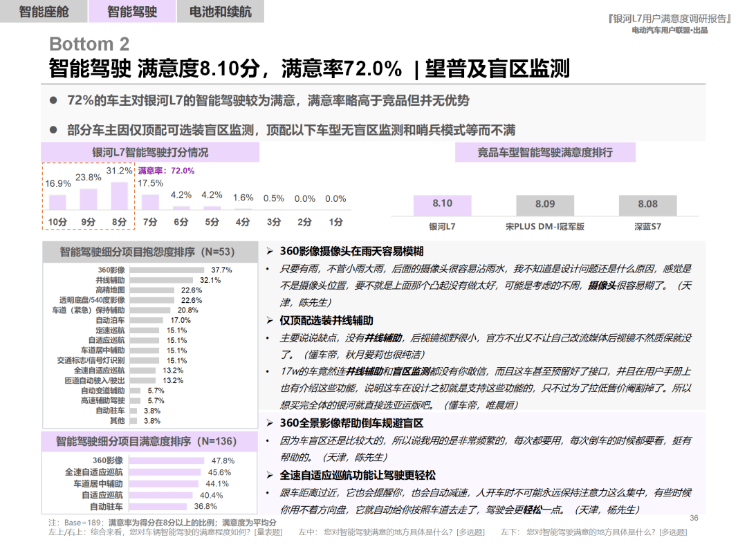Viewport: 747px width, 560px height.
Task: Click the 47.8% satisfaction value
Action: point(223,460)
